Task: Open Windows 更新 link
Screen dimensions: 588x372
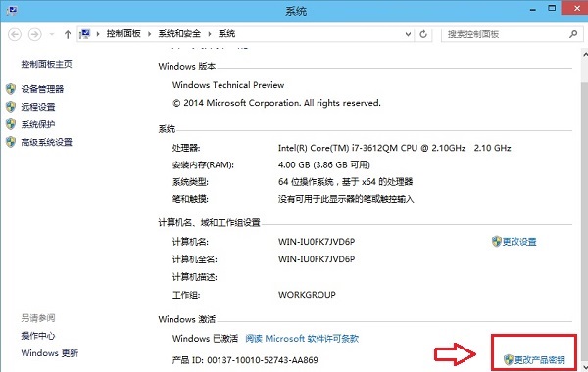Action: (50, 353)
